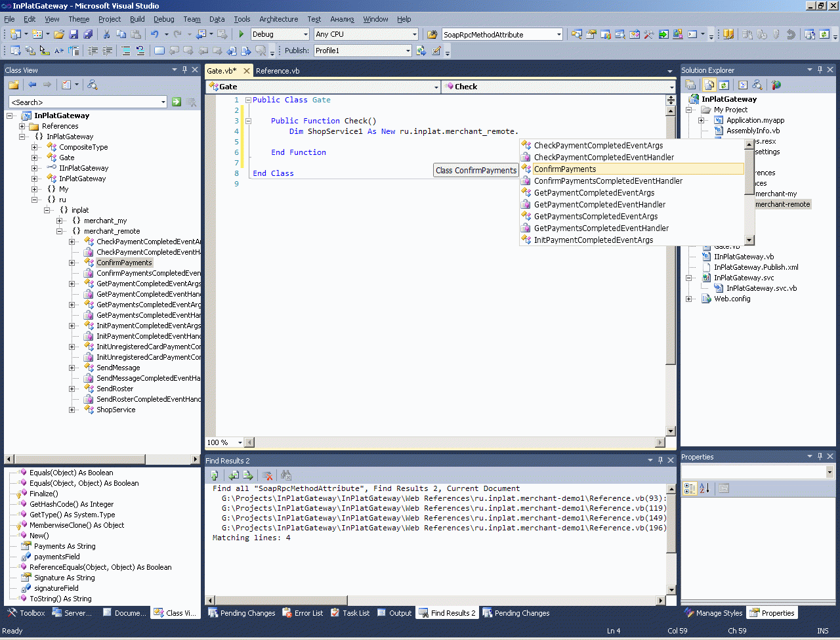This screenshot has height=640, width=840.
Task: Click the Open File toolbar icon
Action: (x=59, y=34)
